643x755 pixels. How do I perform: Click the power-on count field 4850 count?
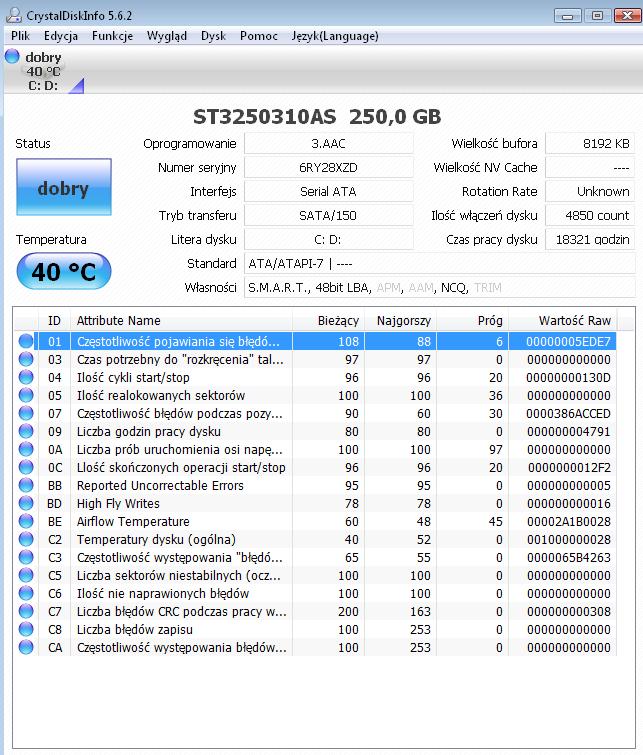pos(590,215)
